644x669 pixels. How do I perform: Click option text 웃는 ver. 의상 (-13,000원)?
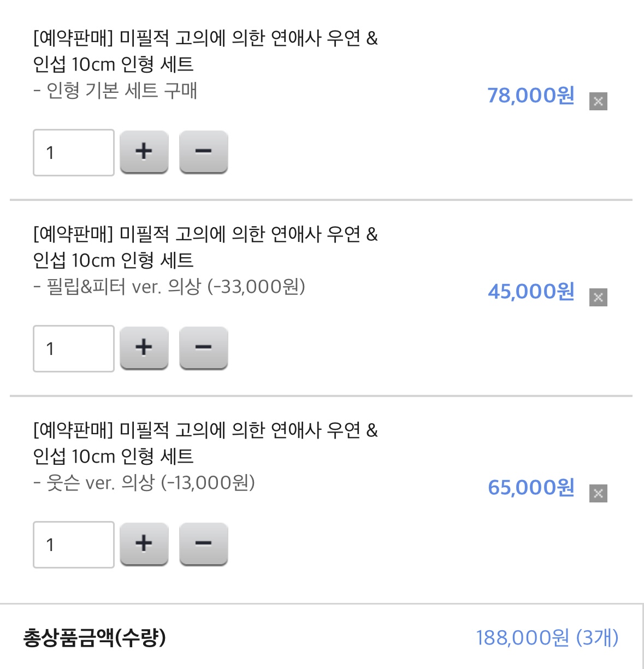pyautogui.click(x=150, y=483)
